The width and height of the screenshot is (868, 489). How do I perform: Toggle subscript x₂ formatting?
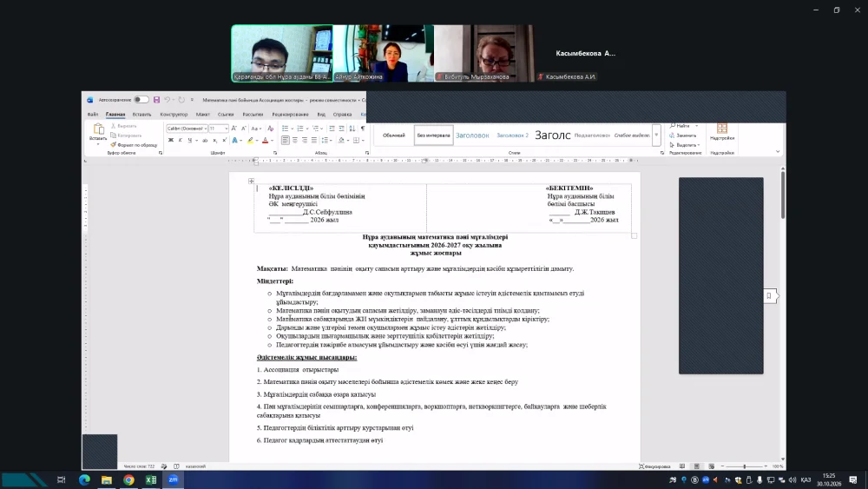214,141
